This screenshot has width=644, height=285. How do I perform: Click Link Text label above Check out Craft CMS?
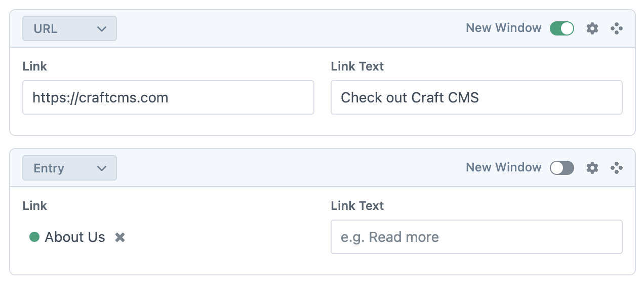click(357, 66)
